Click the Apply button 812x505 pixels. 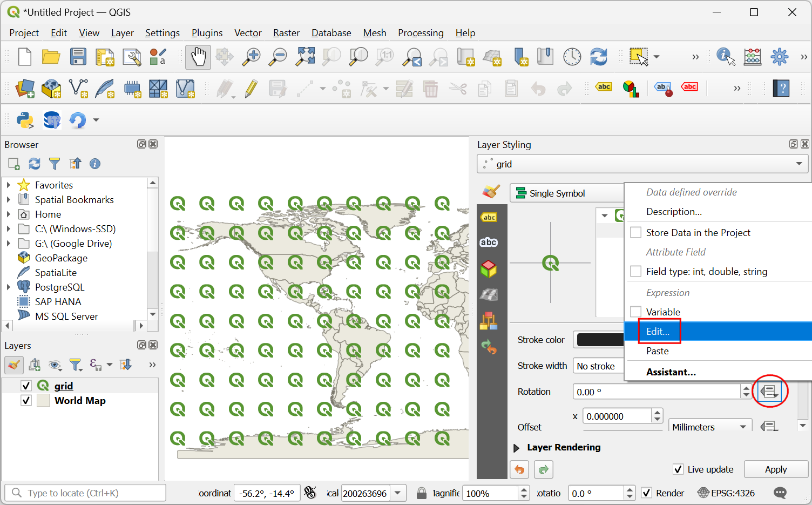coord(775,469)
